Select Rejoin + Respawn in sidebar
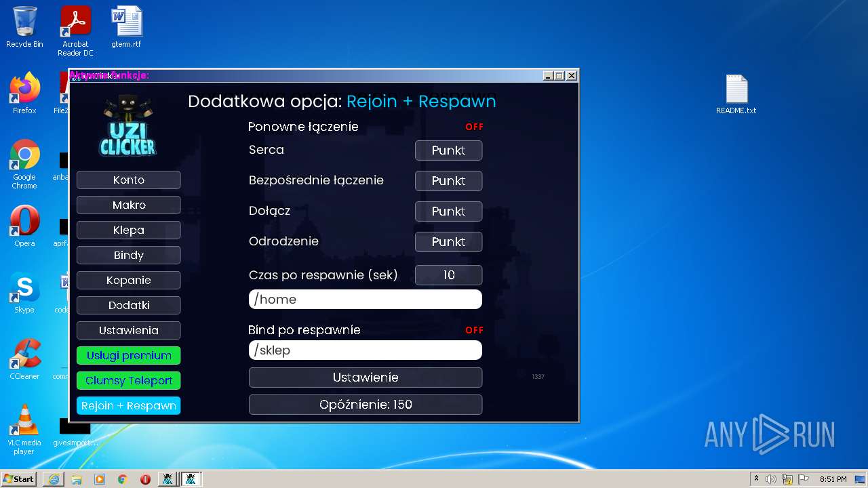 (x=129, y=406)
